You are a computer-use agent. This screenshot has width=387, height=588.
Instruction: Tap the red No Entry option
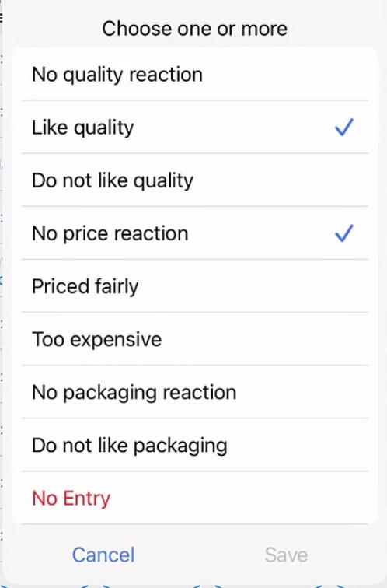[71, 499]
